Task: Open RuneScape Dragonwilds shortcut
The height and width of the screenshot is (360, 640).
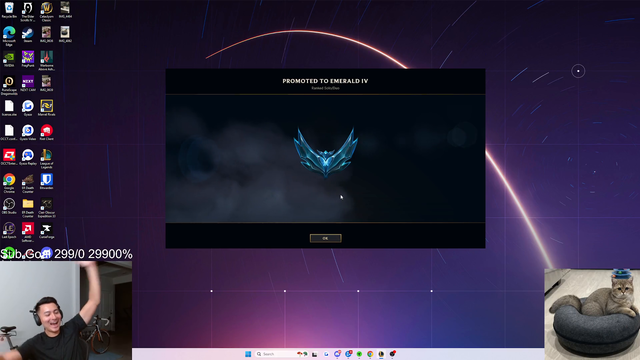Action: tap(9, 85)
